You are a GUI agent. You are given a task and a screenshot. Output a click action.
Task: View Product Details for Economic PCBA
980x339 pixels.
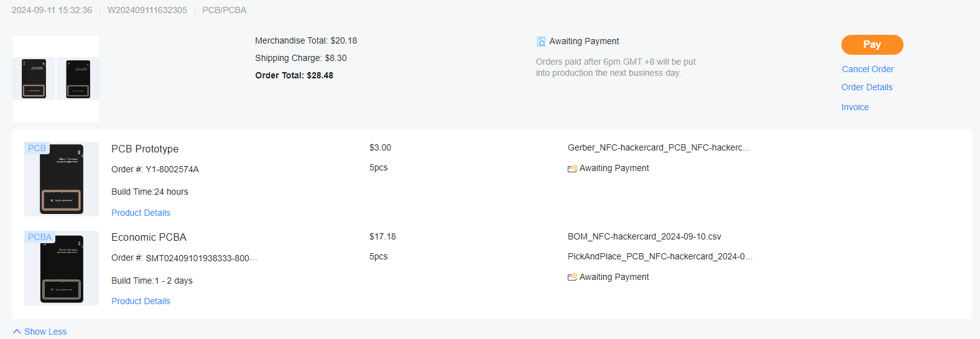click(x=141, y=301)
